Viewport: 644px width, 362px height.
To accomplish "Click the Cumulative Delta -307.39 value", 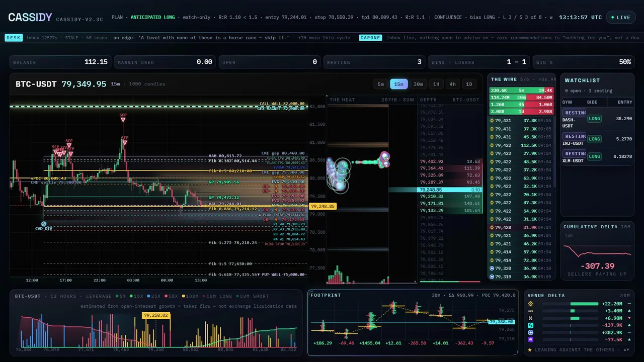I will pyautogui.click(x=597, y=266).
